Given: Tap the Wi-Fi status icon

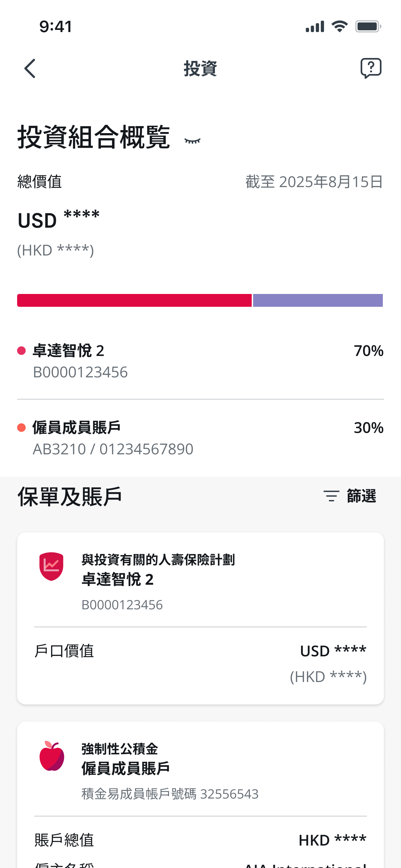Looking at the screenshot, I should [x=339, y=26].
